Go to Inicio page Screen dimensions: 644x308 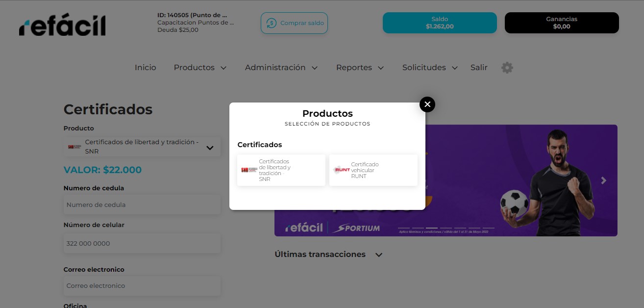tap(146, 68)
